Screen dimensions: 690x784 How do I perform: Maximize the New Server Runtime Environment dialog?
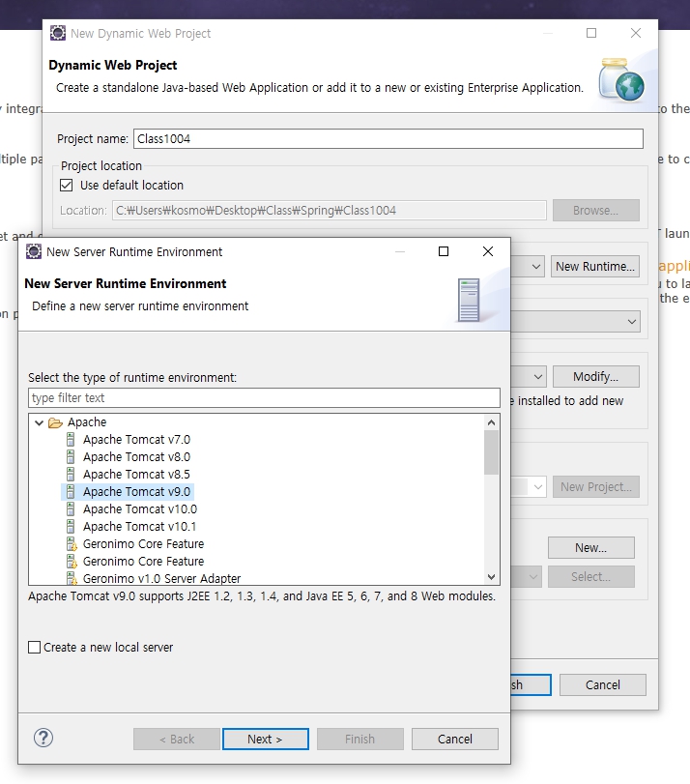[444, 251]
